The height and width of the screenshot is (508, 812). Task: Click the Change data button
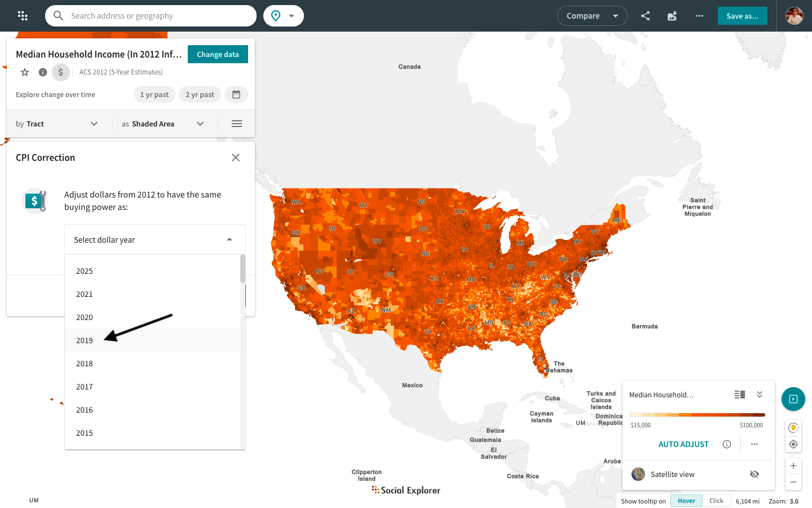tap(218, 54)
